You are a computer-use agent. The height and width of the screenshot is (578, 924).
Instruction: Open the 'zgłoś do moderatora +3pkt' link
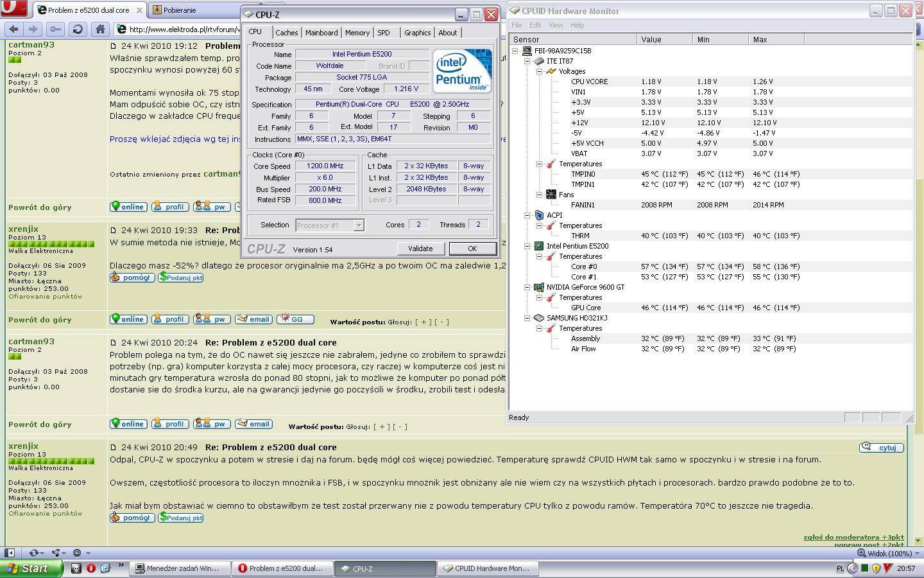(x=853, y=537)
